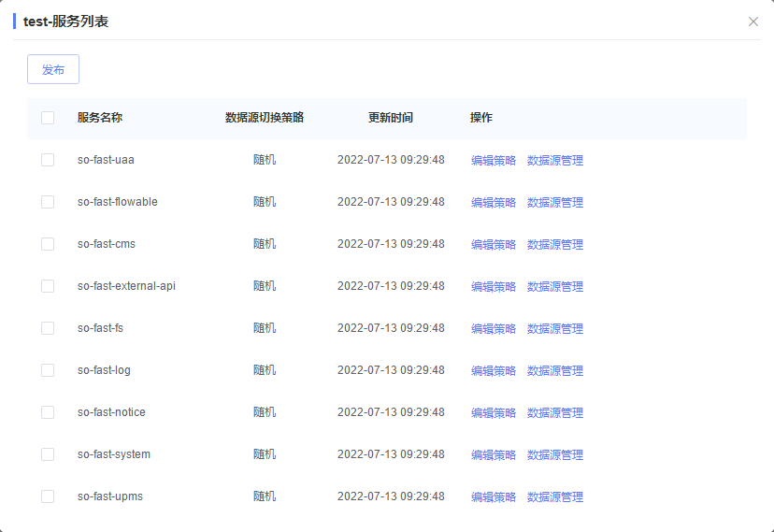Screen dimensions: 774x532
Task: Select the so-fast-flowable checkbox
Action: click(x=48, y=202)
